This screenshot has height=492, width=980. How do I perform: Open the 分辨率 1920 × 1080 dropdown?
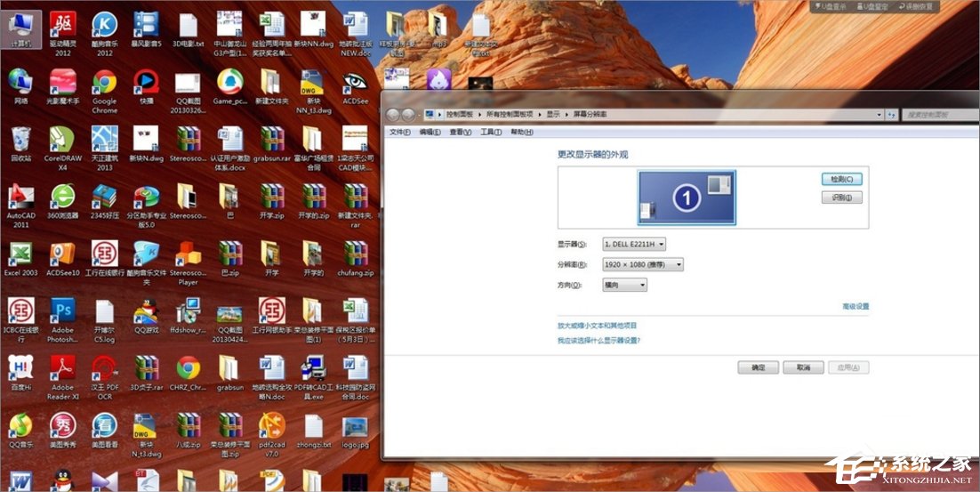(x=644, y=264)
